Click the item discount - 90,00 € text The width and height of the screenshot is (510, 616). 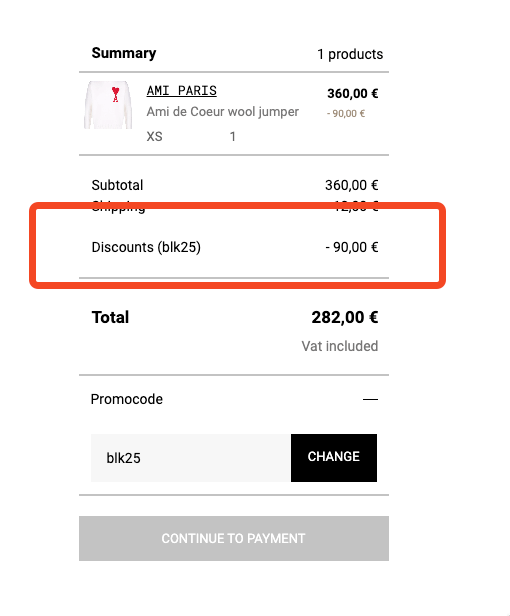tap(346, 114)
